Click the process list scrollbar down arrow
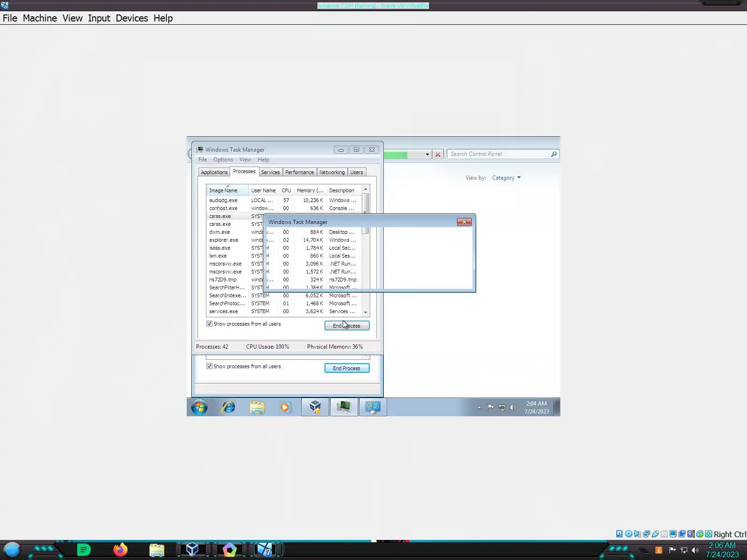This screenshot has width=747, height=560. coord(366,312)
